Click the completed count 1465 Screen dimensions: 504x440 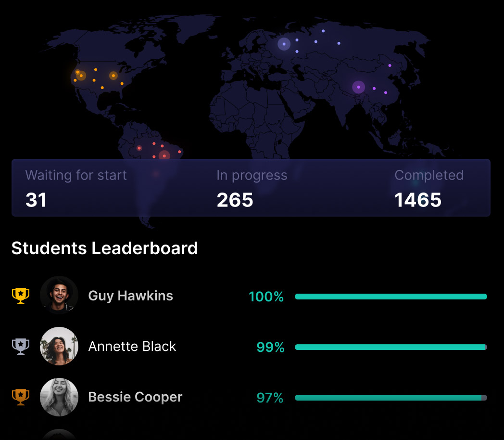click(x=418, y=200)
